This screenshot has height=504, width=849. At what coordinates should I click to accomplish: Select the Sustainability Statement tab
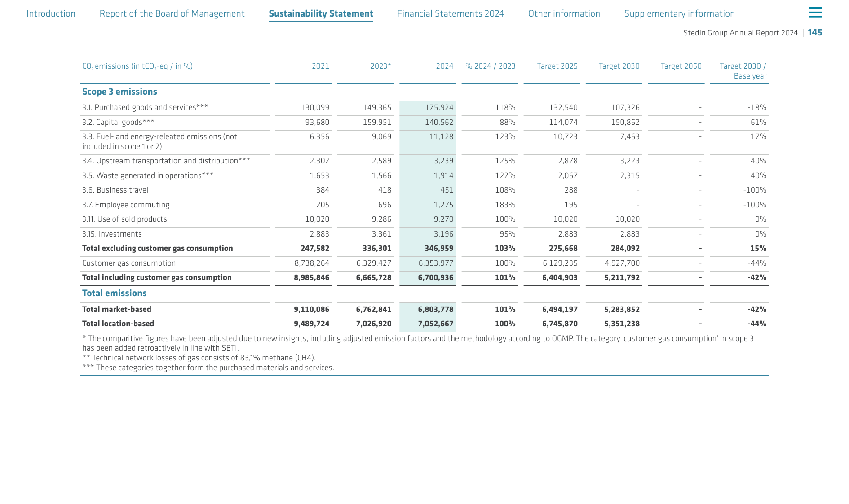coord(321,13)
